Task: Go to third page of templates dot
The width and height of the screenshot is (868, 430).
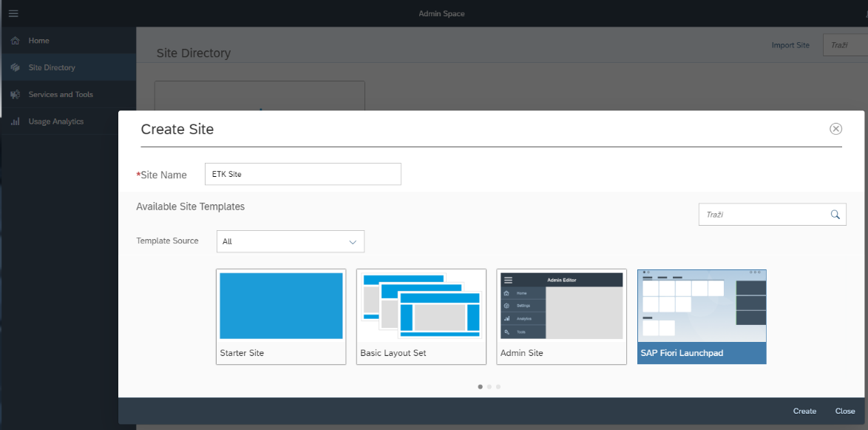Action: click(x=498, y=386)
